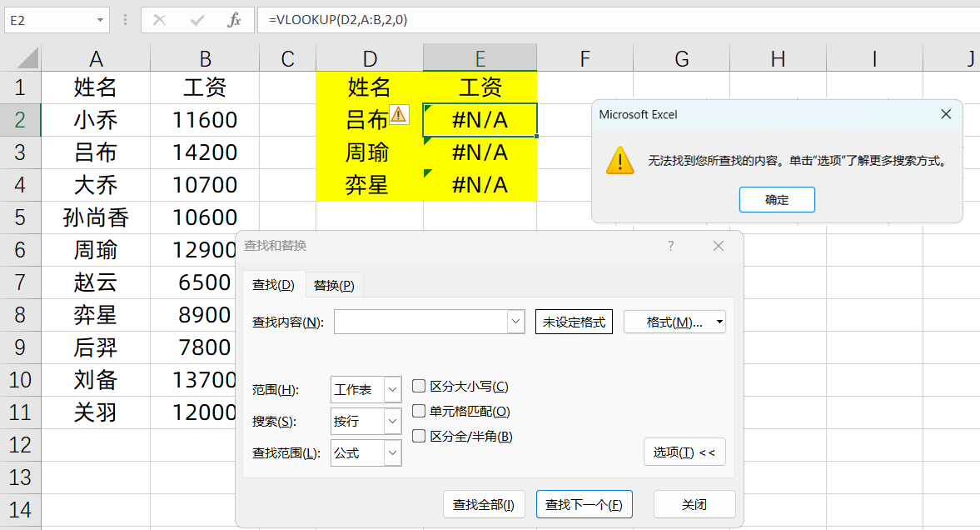Click the 确定 button in message box
The width and height of the screenshot is (980, 530).
click(777, 200)
